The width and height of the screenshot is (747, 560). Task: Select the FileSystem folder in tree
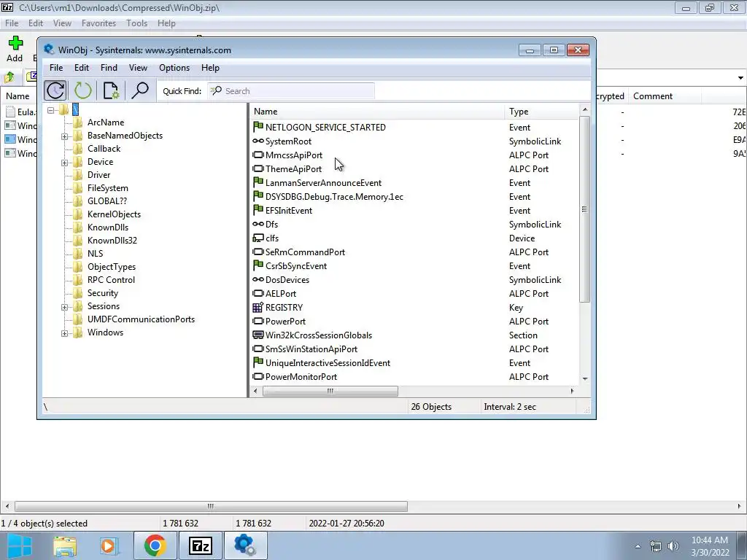(108, 188)
